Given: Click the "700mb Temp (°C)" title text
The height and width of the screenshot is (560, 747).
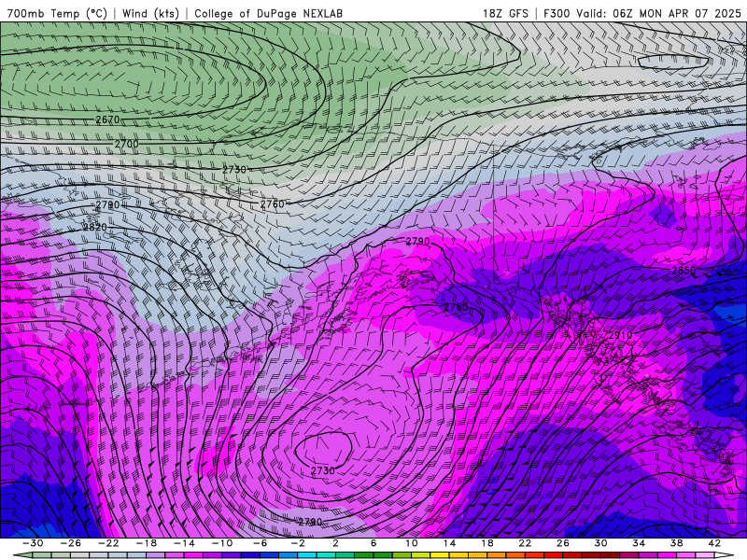Looking at the screenshot, I should click(57, 13).
